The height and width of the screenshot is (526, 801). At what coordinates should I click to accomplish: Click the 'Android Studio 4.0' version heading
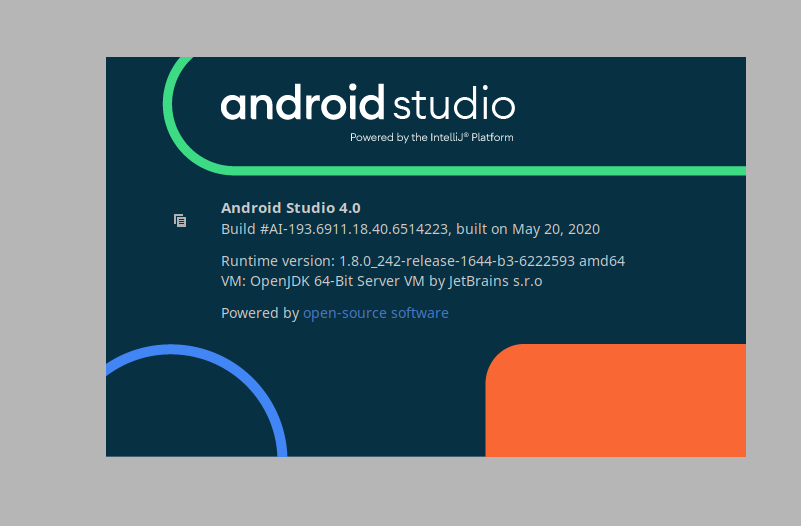point(291,208)
